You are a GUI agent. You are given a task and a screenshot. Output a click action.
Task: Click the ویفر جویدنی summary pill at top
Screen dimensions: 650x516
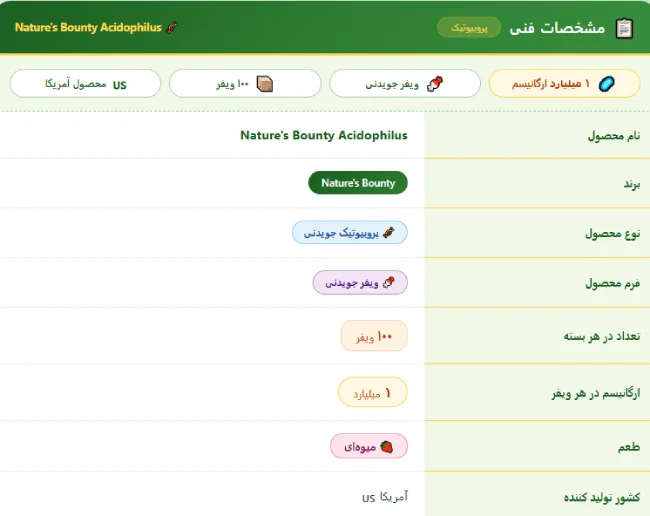[x=405, y=84]
